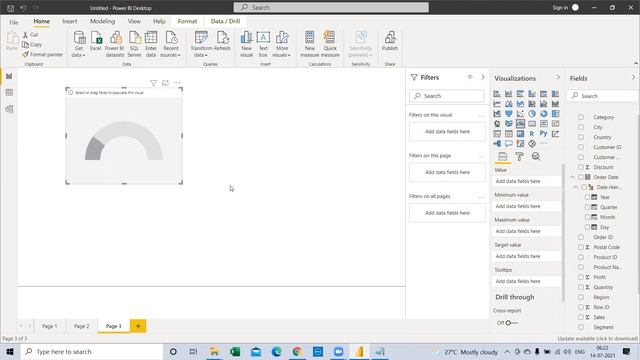Image resolution: width=640 pixels, height=360 pixels.
Task: Tick the City field checkbox
Action: (581, 127)
